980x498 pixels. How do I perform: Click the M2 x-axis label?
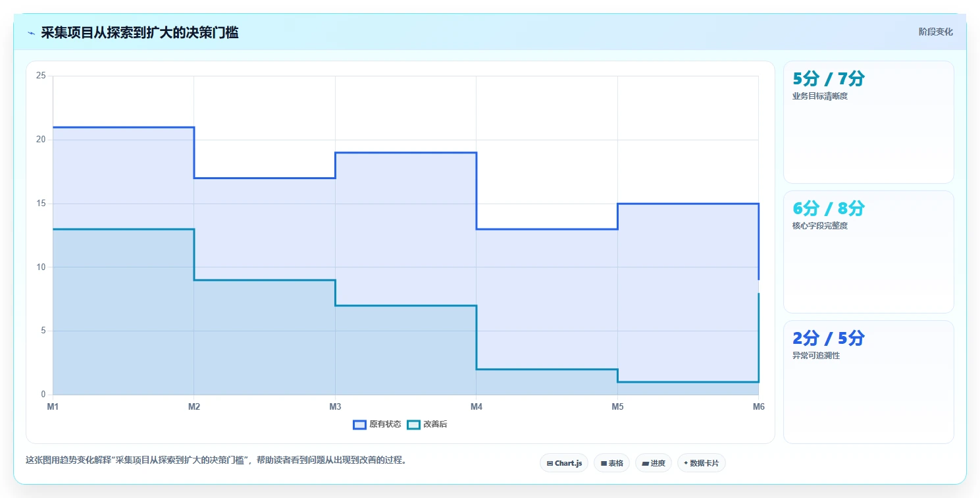(193, 407)
